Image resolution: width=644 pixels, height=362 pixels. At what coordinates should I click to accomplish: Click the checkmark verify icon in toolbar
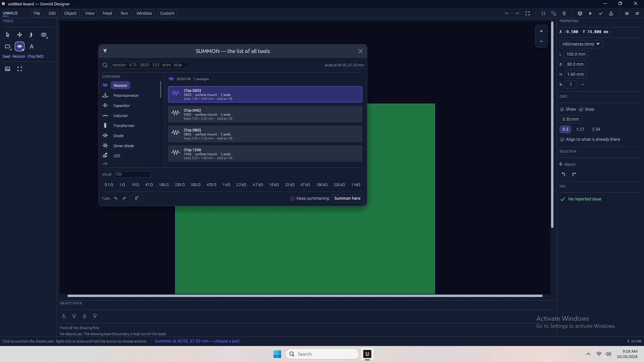point(601,13)
